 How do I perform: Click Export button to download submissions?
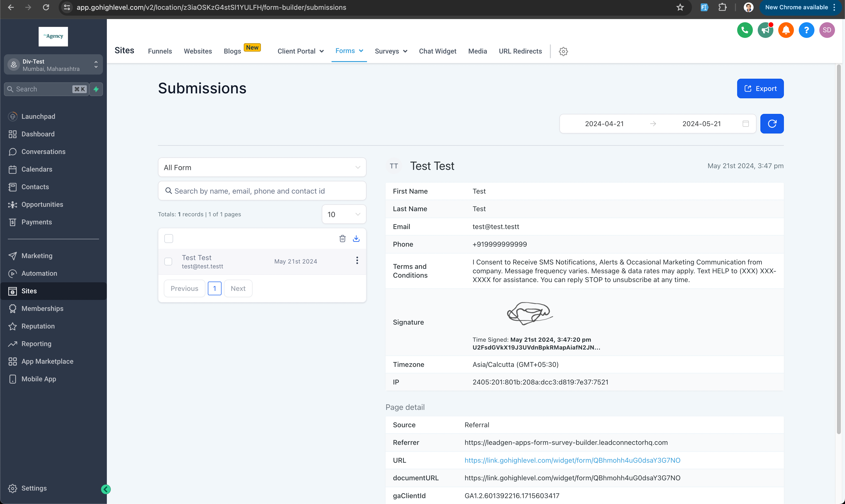(760, 88)
